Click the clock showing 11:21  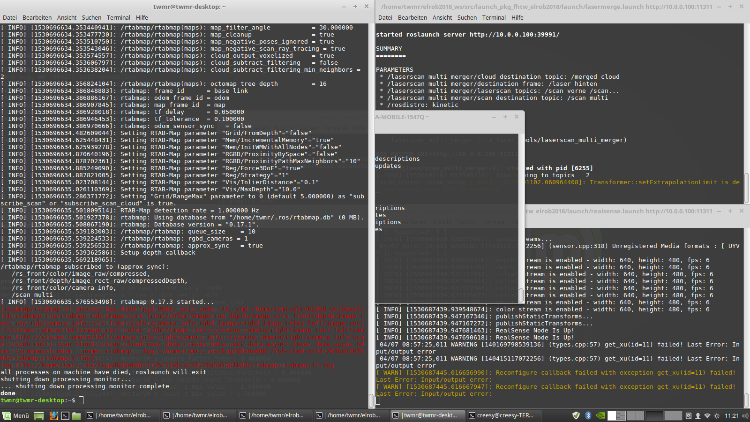pyautogui.click(x=730, y=414)
